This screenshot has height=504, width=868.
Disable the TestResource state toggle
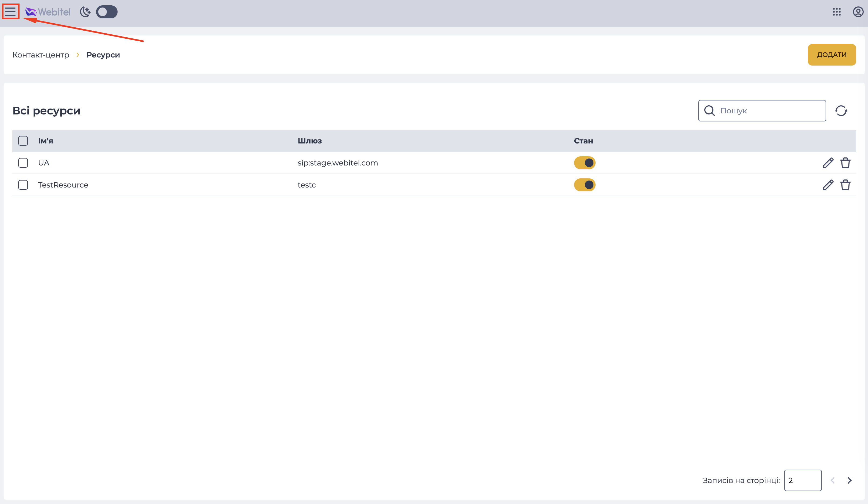pyautogui.click(x=585, y=185)
